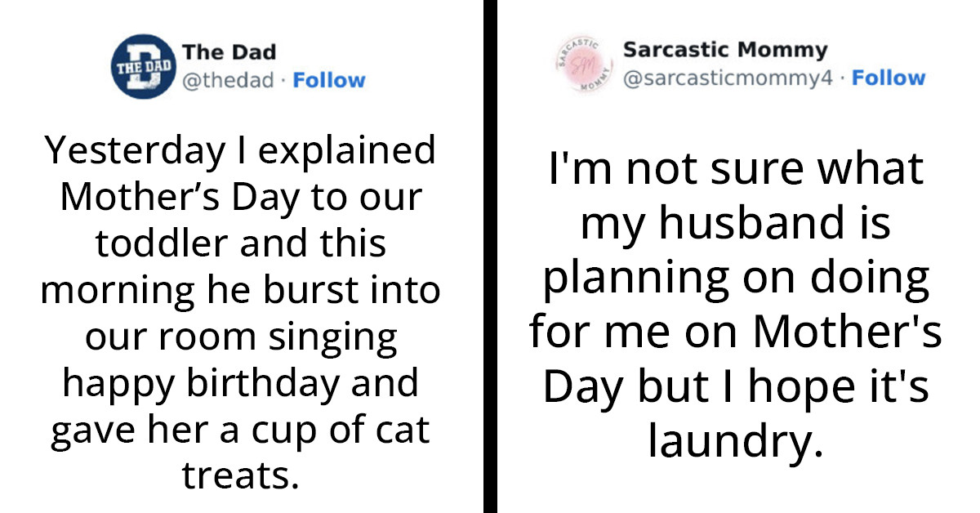Screen dimensions: 980x513
Task: Follow the @sarcasticmommy4 account
Action: pyautogui.click(x=890, y=78)
